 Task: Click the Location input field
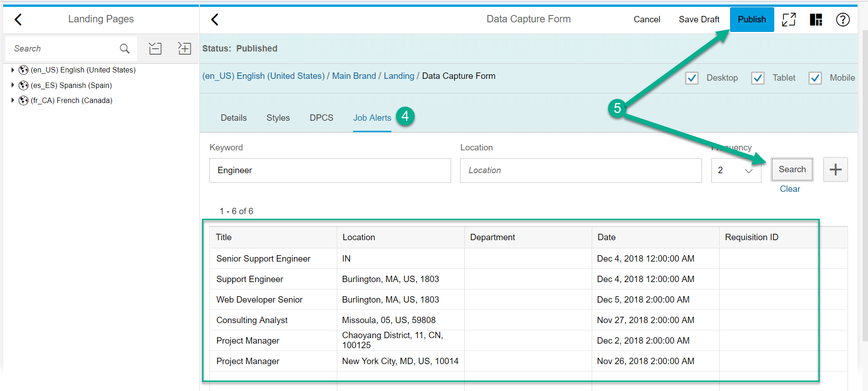[x=581, y=170]
